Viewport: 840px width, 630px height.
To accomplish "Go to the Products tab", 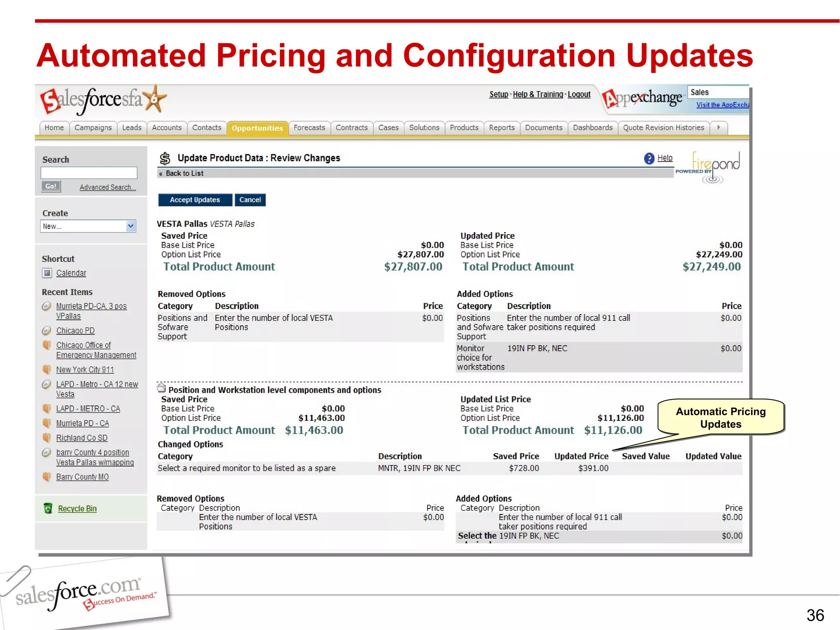I will pos(464,128).
